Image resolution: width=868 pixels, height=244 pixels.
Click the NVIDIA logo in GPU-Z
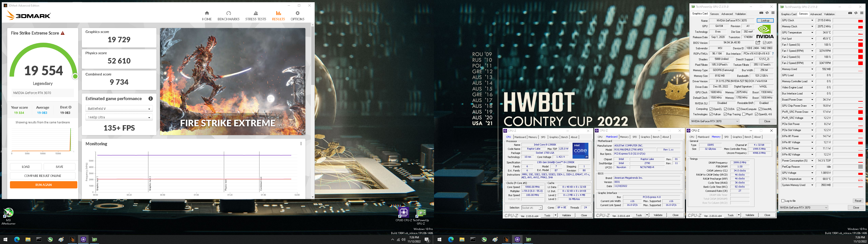click(765, 32)
